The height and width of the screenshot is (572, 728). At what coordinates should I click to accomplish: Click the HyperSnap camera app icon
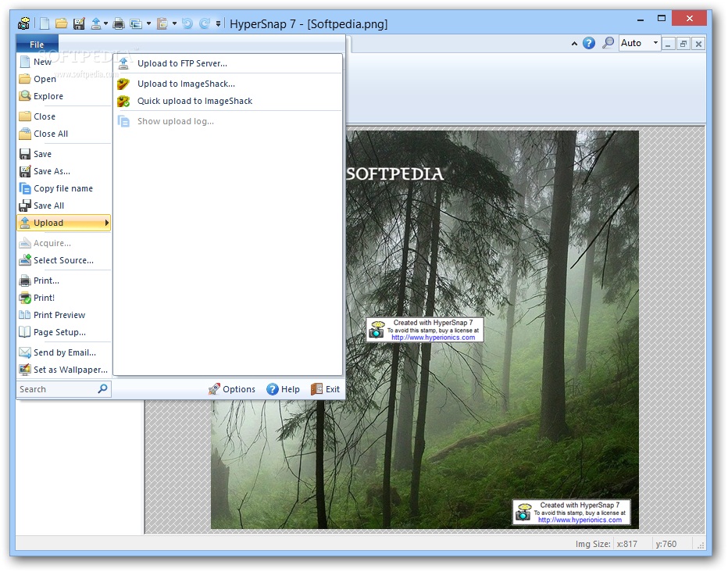click(24, 23)
